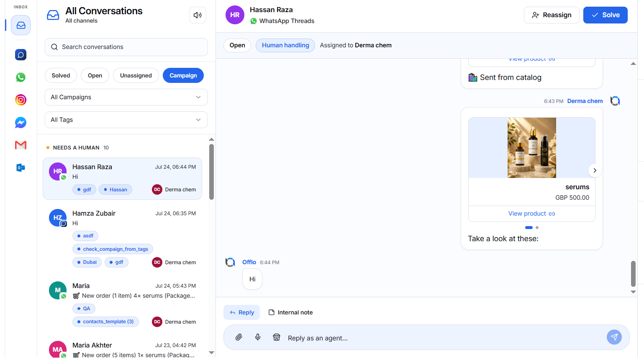Click the Hassan Raza HR avatar in header

pos(235,15)
